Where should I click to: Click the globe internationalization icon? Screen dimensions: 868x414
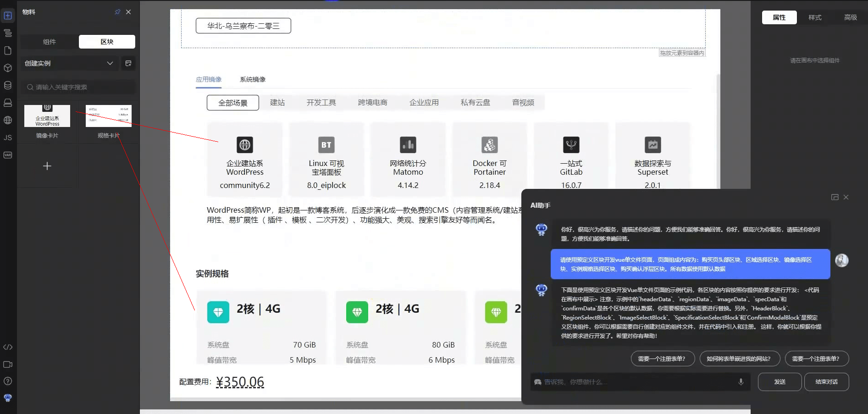click(x=7, y=120)
